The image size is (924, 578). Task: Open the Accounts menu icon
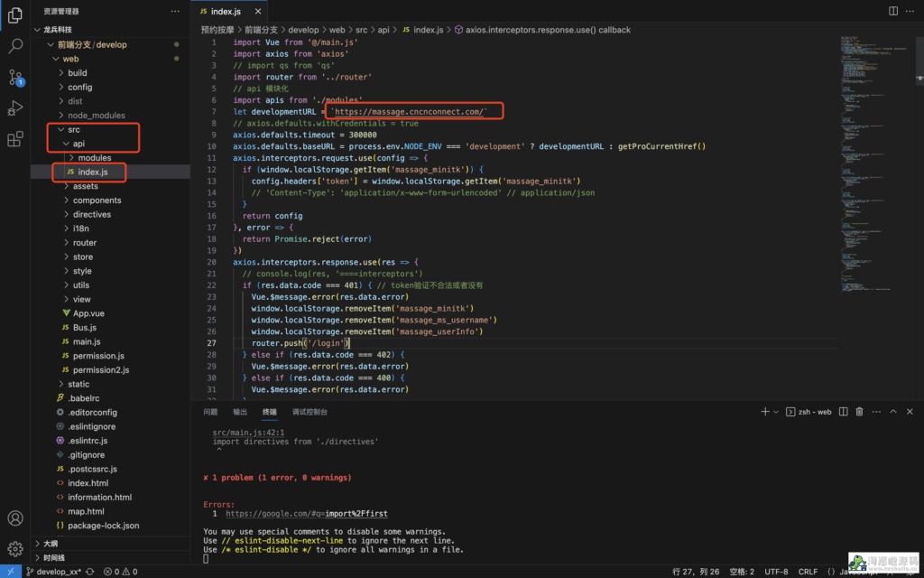pos(15,517)
